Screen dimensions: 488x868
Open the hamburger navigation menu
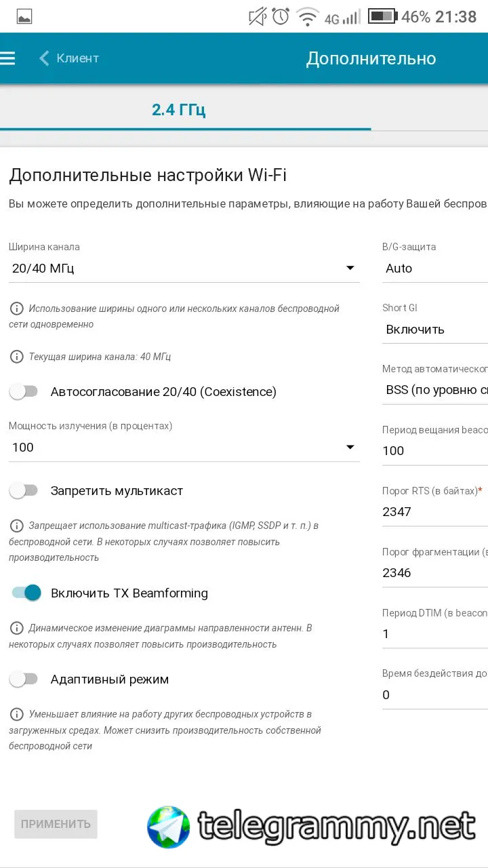7,58
